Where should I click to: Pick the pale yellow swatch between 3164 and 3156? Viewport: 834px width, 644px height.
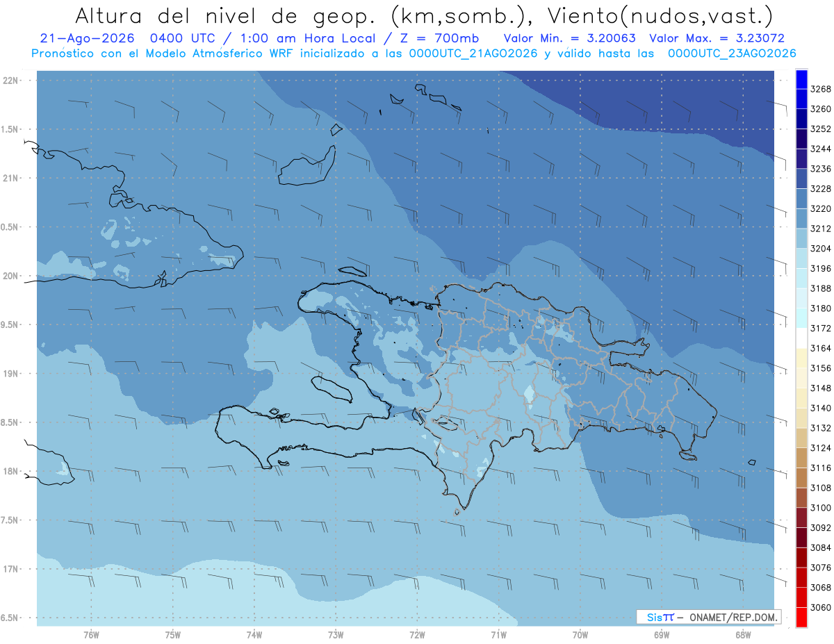click(x=801, y=358)
